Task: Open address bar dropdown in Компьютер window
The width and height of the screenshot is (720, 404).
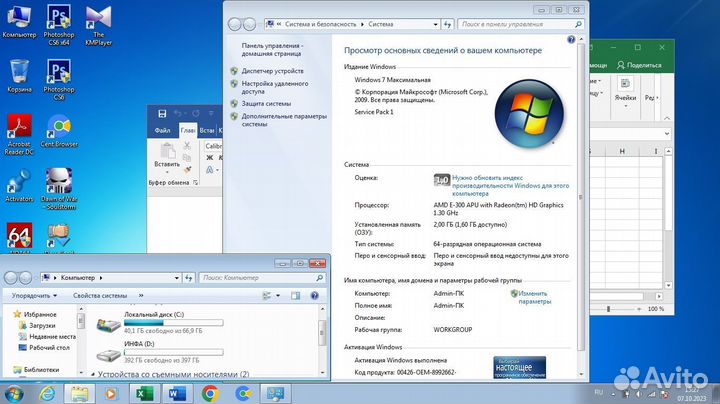Action: tap(177, 278)
